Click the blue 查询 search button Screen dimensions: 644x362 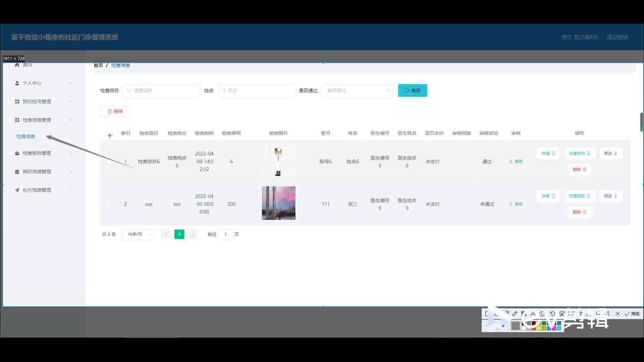click(412, 90)
